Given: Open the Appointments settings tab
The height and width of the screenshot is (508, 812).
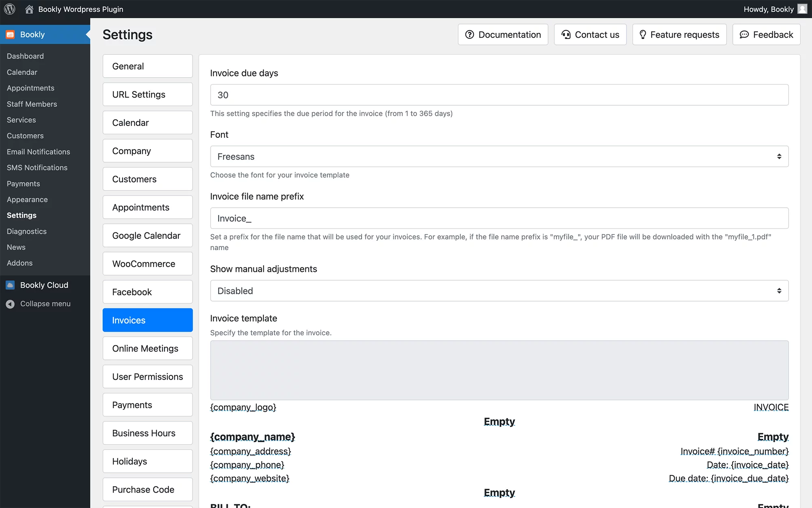Looking at the screenshot, I should tap(148, 207).
